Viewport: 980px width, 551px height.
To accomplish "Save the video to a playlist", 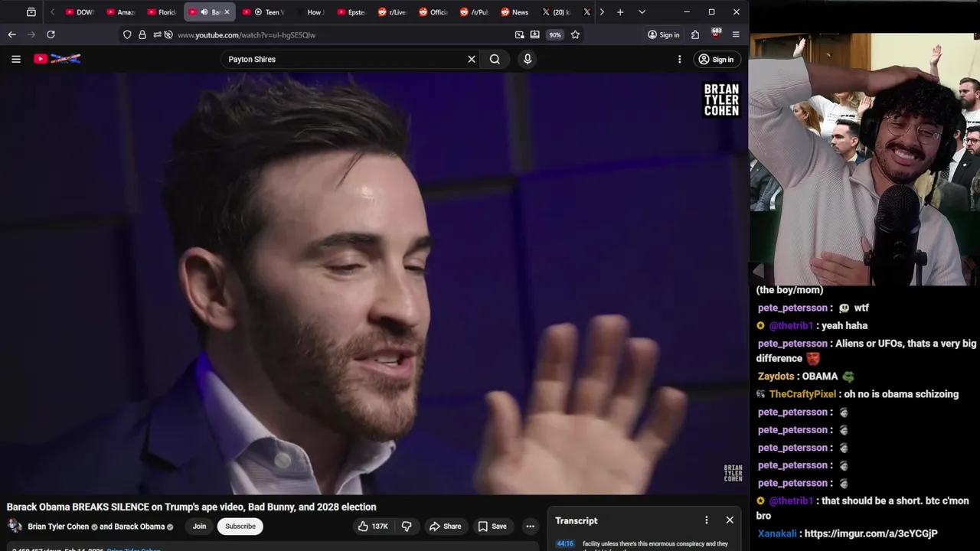I will click(x=492, y=527).
